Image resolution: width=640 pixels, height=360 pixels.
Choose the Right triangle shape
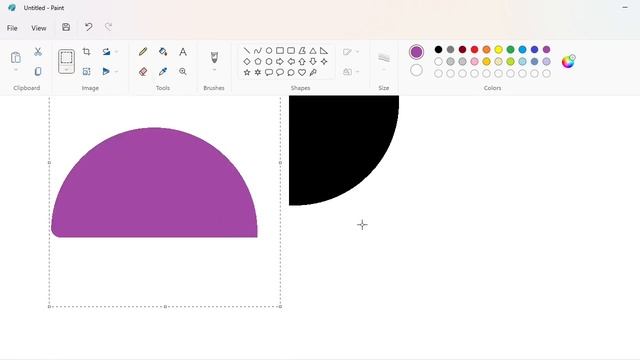pos(324,51)
